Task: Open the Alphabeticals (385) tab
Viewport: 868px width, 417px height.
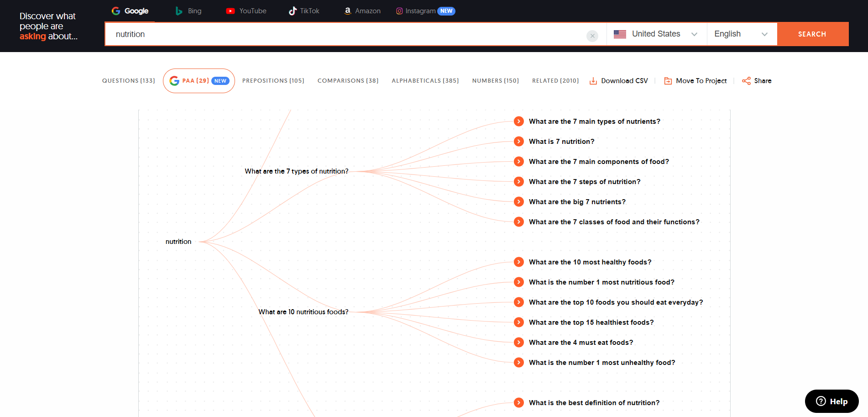Action: [425, 81]
